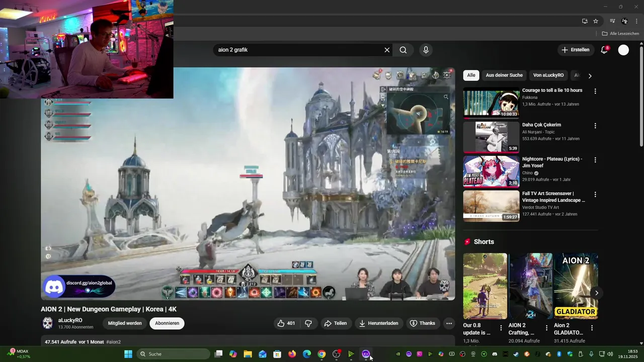Screen dimensions: 644x362
Task: Open the clock and date 19.11.2025
Action: [628, 354]
